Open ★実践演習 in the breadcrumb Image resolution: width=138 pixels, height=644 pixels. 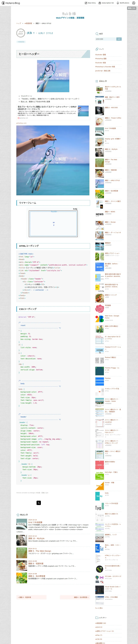pos(28,24)
